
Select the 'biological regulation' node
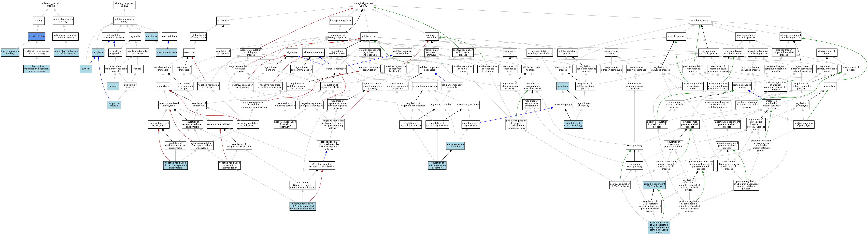(341, 21)
